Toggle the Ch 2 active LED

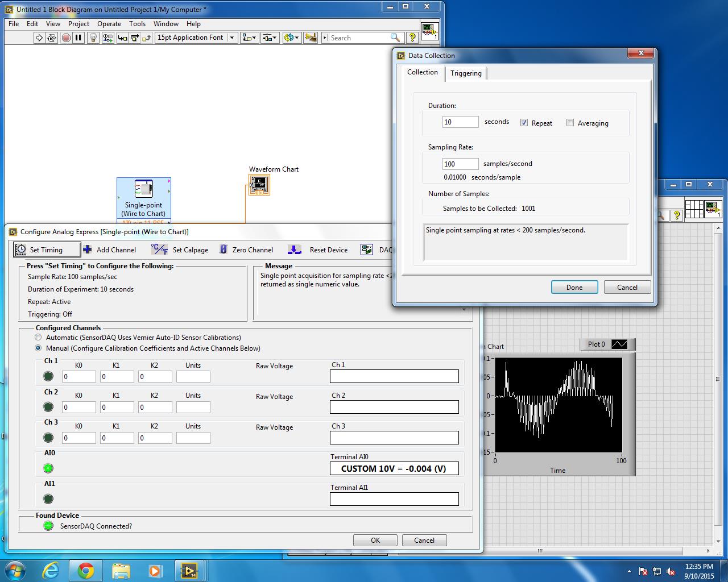[x=48, y=407]
